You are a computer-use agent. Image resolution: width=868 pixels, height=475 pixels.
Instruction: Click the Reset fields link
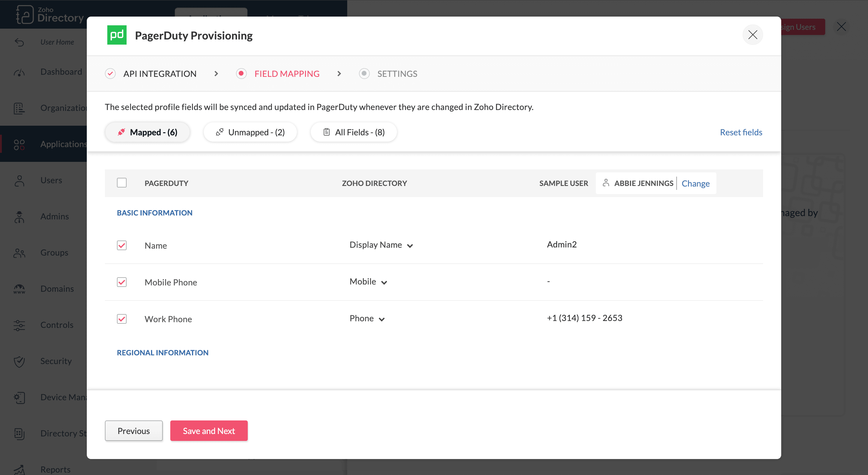point(741,132)
